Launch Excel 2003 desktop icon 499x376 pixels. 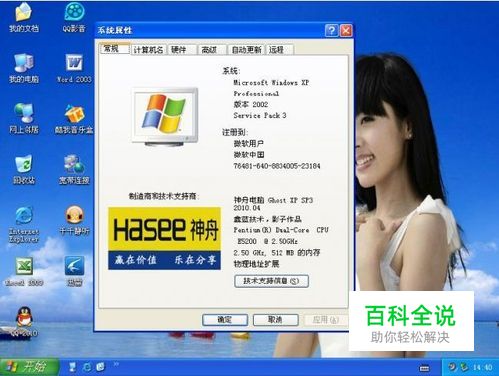coord(24,272)
